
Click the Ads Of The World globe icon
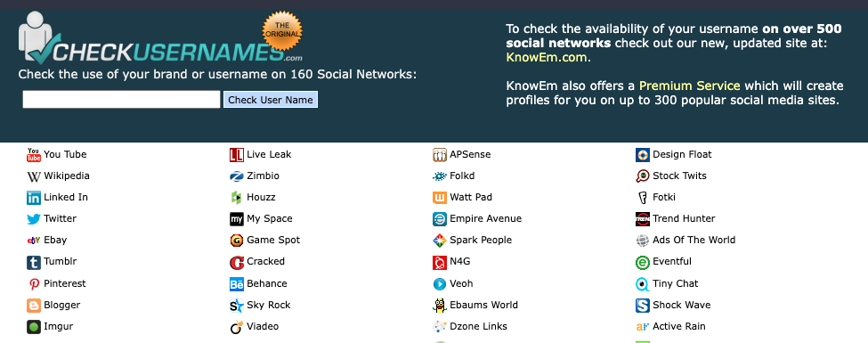[643, 241]
